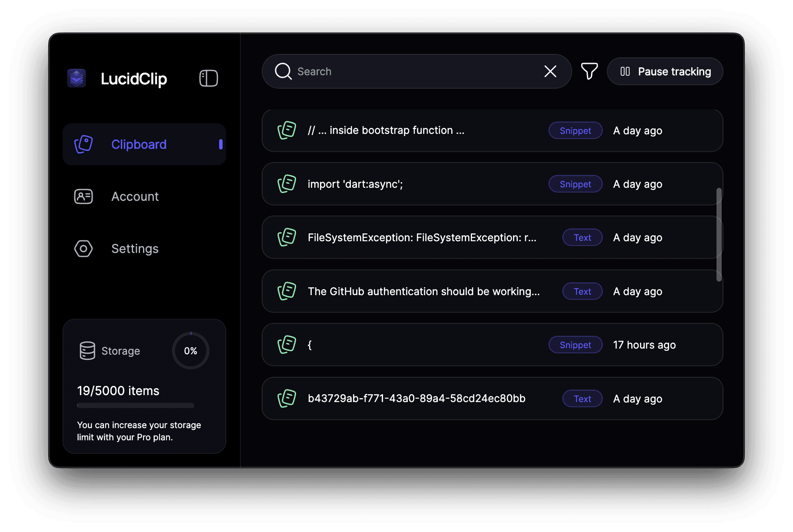The image size is (793, 532).
Task: Select the Clipboard icon in sidebar
Action: click(83, 144)
